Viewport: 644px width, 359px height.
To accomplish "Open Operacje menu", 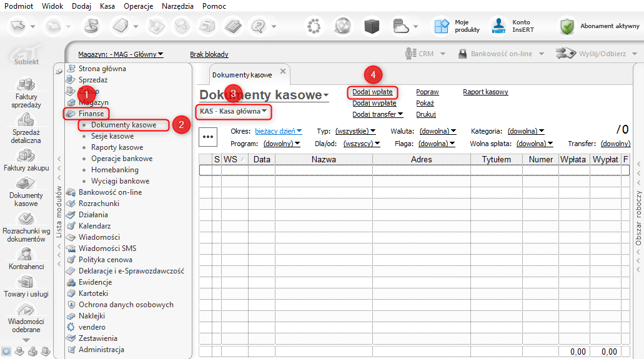I will pos(139,6).
